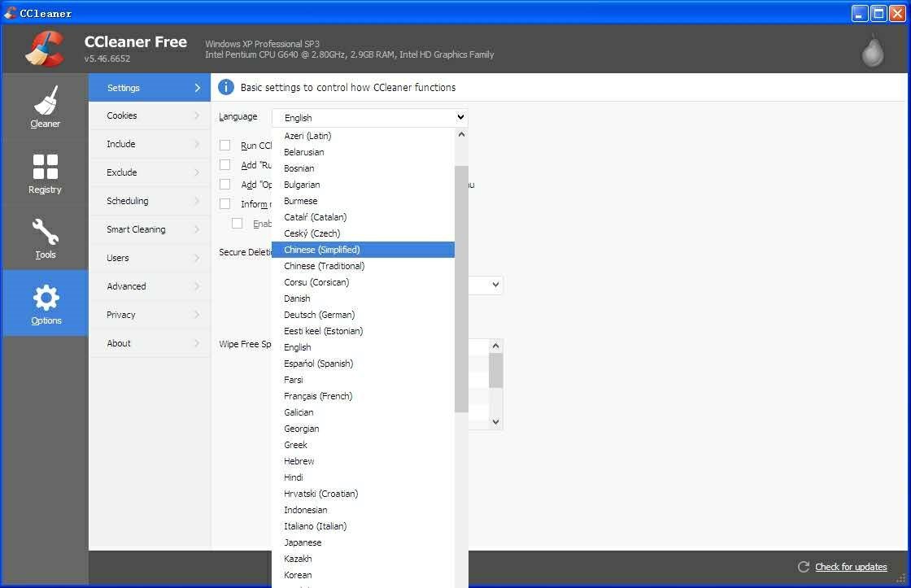Choose Korean from the language list
The width and height of the screenshot is (911, 588).
(363, 575)
